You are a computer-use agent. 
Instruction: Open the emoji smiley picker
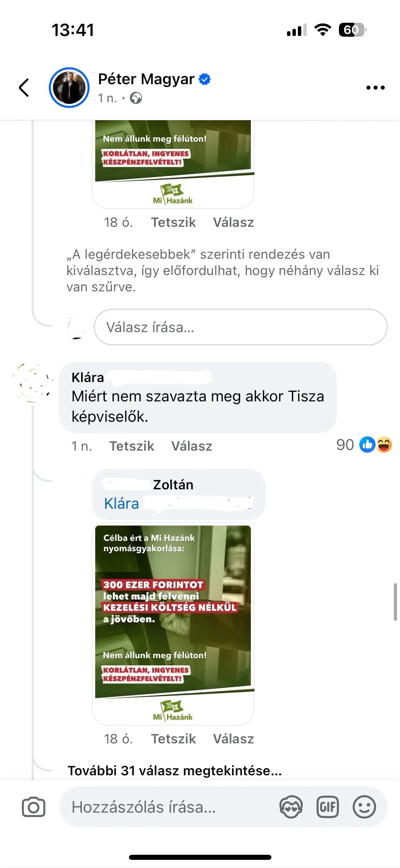(364, 807)
